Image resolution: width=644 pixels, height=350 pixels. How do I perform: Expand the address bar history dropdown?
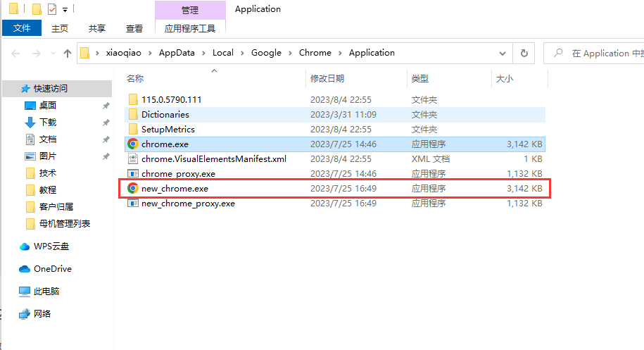pos(503,53)
